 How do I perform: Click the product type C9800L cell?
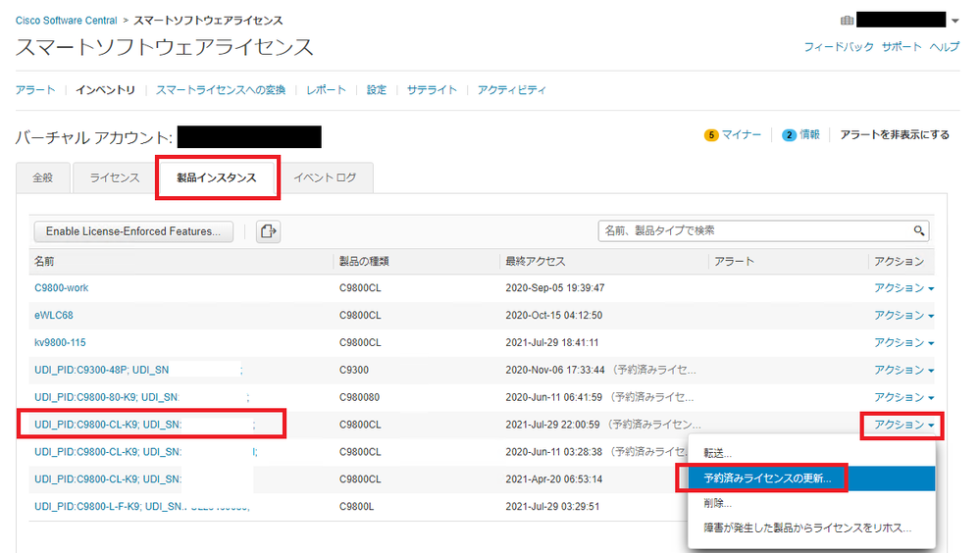(356, 507)
